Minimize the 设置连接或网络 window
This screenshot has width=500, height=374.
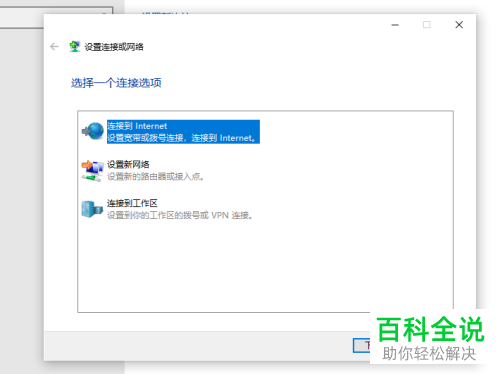[395, 25]
